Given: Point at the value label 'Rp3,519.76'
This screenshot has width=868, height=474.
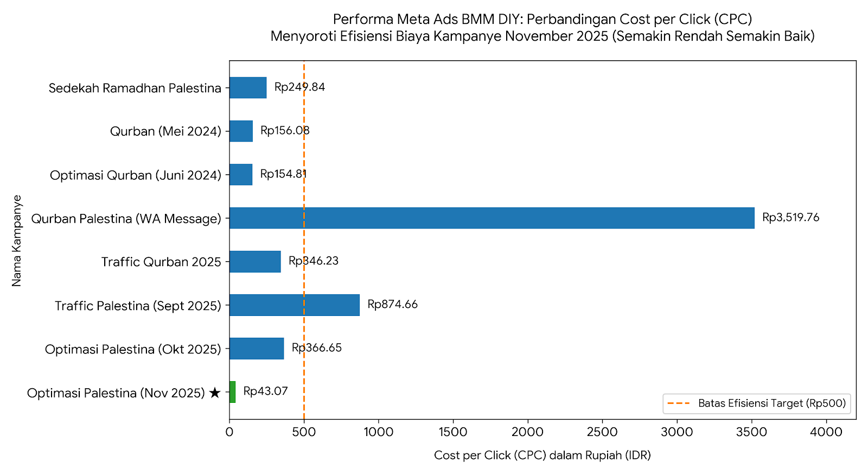Looking at the screenshot, I should pyautogui.click(x=791, y=218).
